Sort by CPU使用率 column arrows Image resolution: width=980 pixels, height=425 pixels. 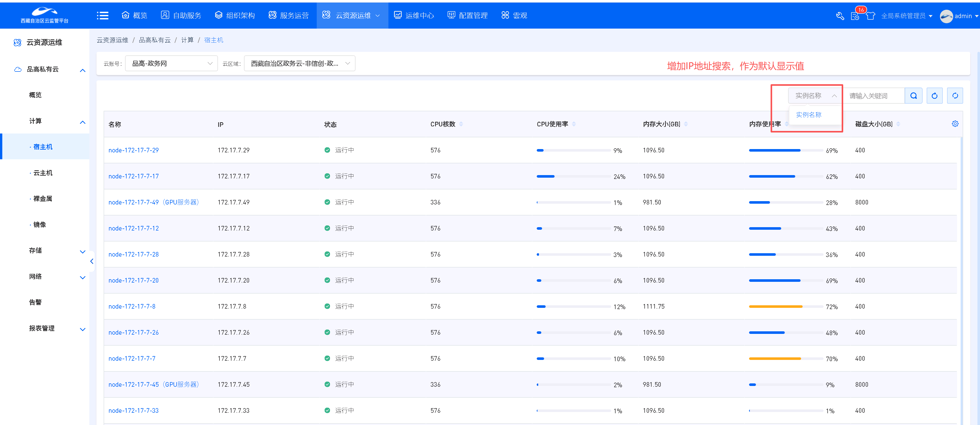574,124
